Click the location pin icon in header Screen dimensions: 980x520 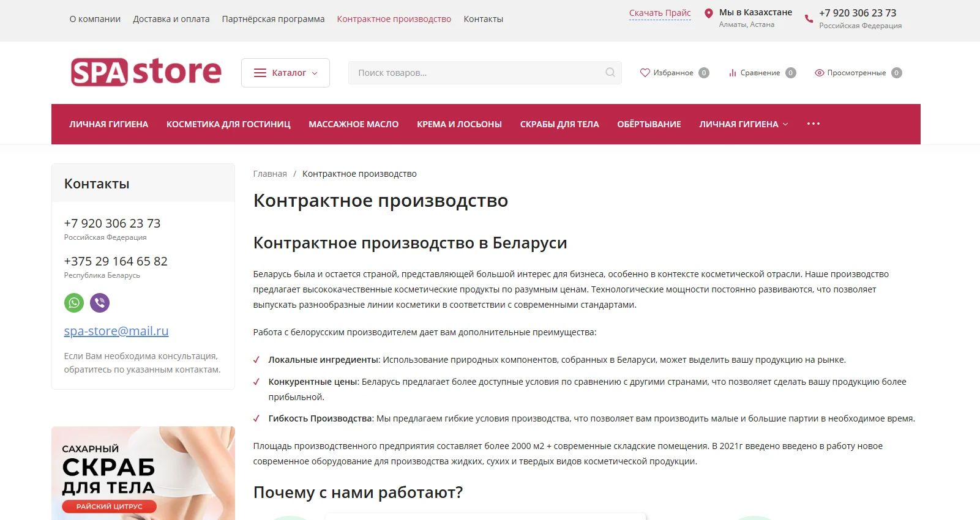coord(709,13)
